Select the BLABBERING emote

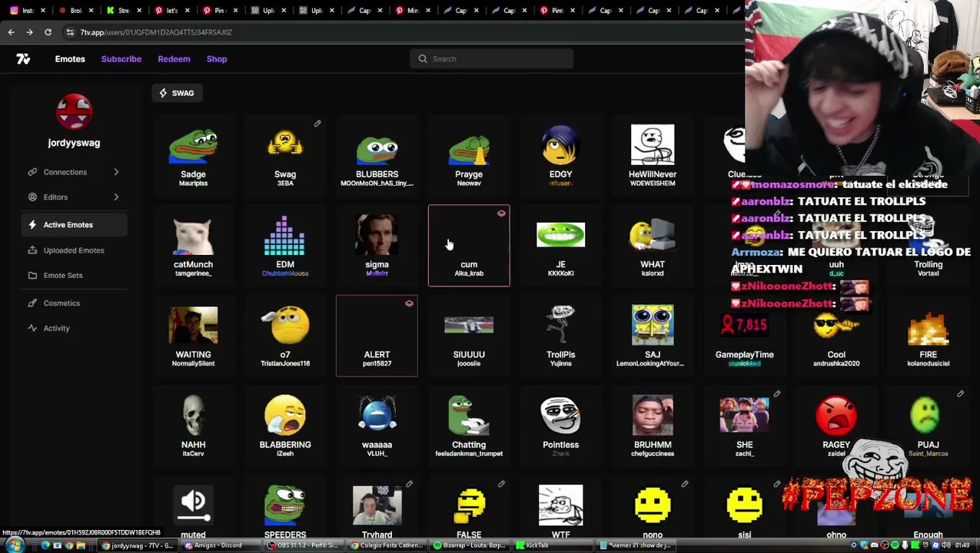[x=285, y=426]
